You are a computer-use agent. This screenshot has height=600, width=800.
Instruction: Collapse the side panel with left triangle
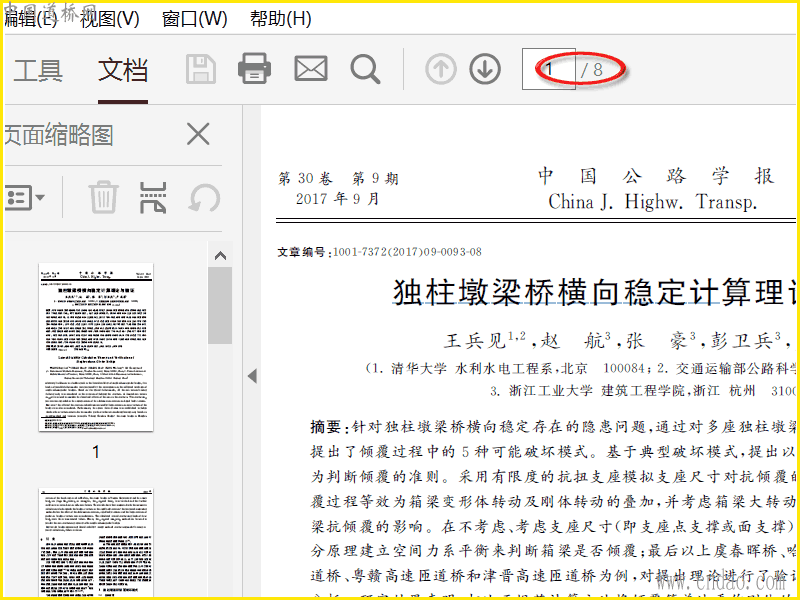(x=252, y=376)
